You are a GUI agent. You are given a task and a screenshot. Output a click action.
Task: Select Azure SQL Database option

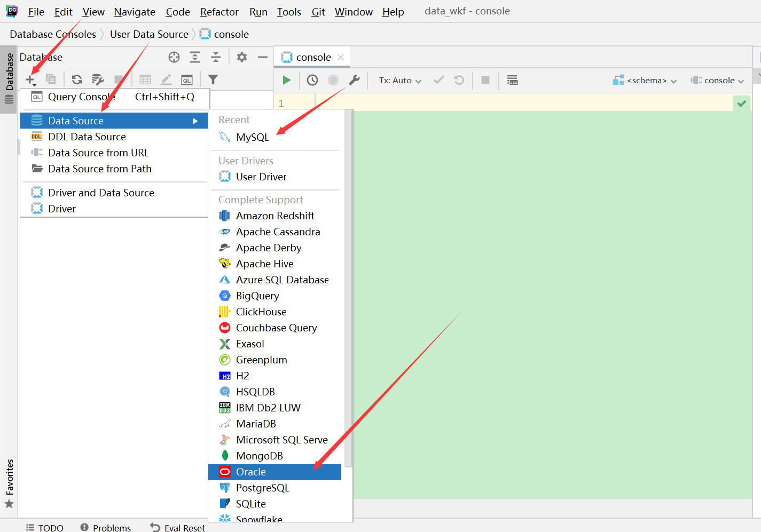(x=274, y=280)
